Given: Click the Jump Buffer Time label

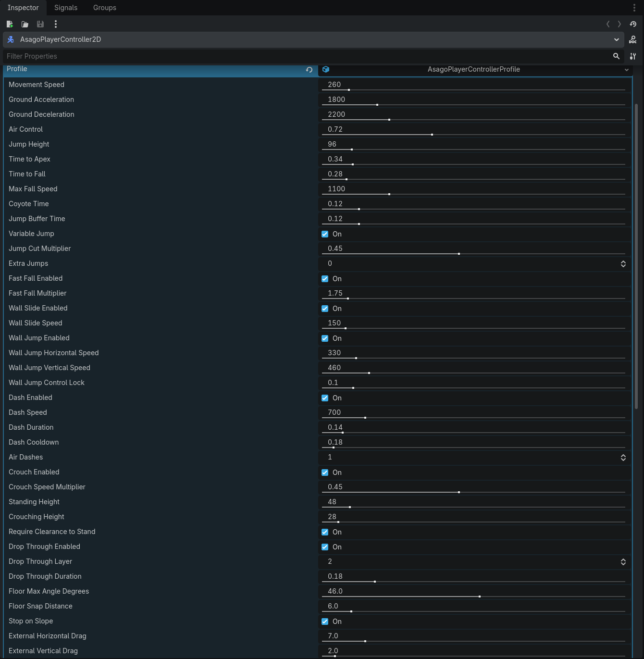Looking at the screenshot, I should (x=37, y=219).
